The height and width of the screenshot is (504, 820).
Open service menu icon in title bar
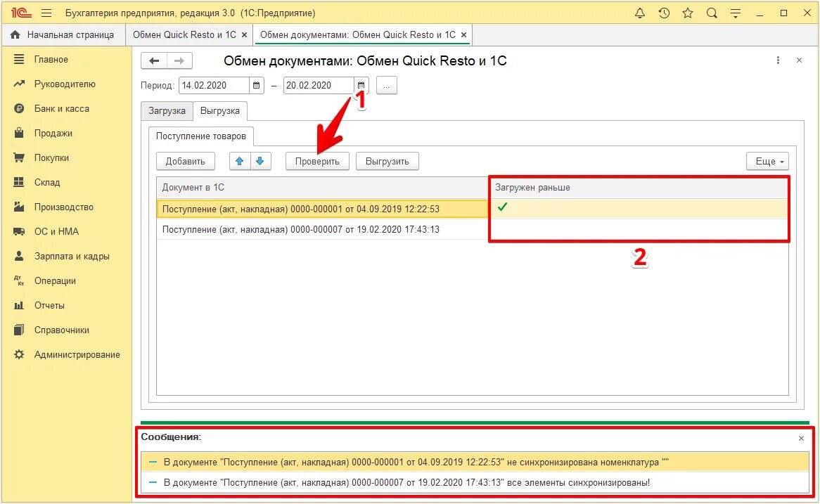click(x=736, y=13)
